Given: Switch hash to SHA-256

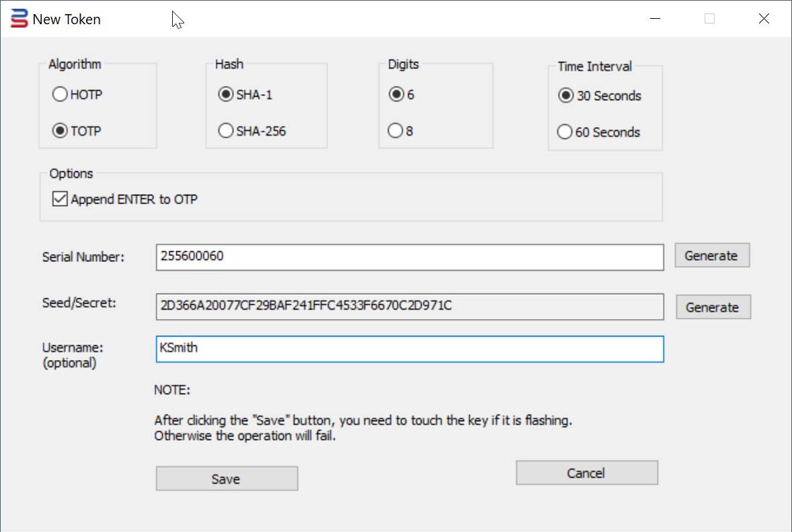Looking at the screenshot, I should [226, 131].
